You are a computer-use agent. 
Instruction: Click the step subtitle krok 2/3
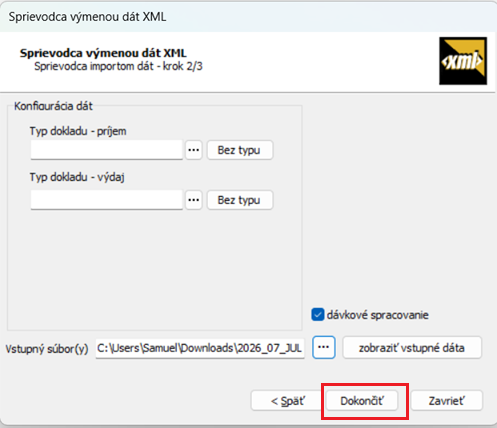(183, 66)
